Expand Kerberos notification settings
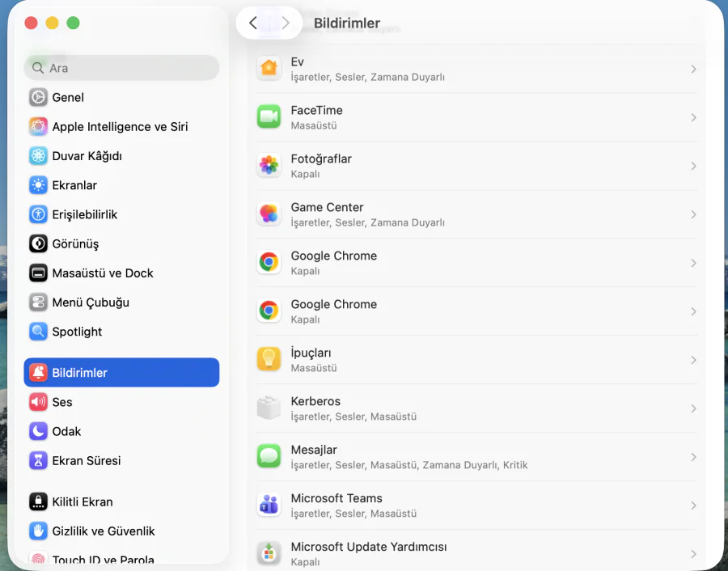 pos(694,408)
